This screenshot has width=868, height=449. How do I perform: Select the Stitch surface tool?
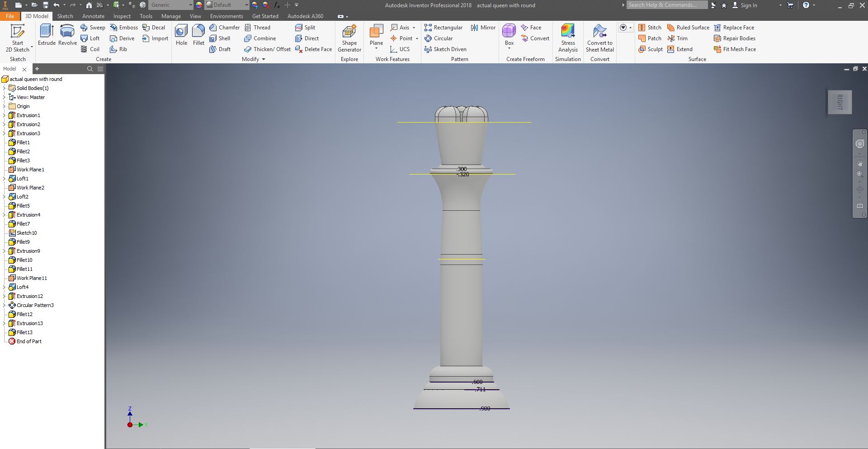(x=650, y=28)
